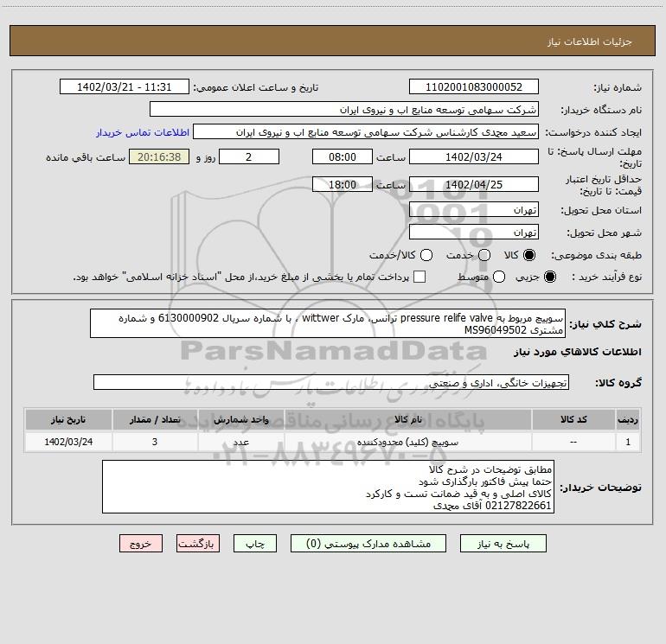This screenshot has height=644, width=666.
Task: Click the response deadline date 1402/03/24 field
Action: [x=474, y=156]
